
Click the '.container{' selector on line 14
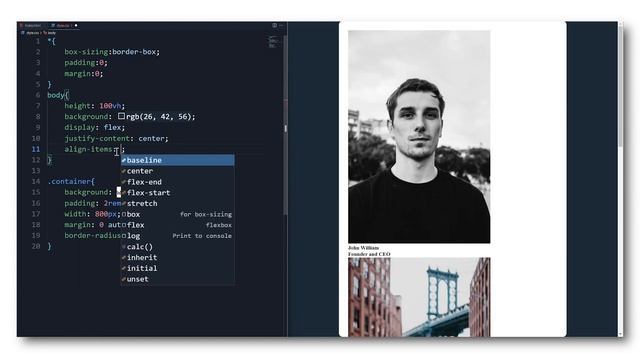71,181
